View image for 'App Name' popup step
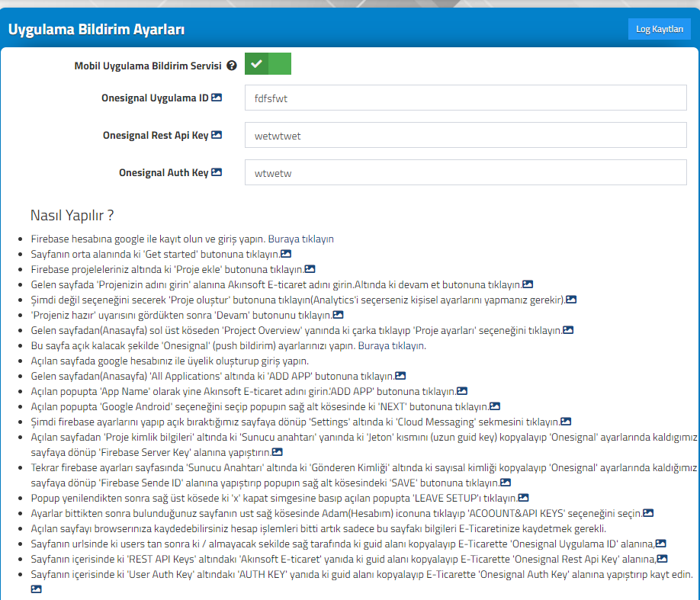Image resolution: width=700 pixels, height=600 pixels. pos(462,391)
